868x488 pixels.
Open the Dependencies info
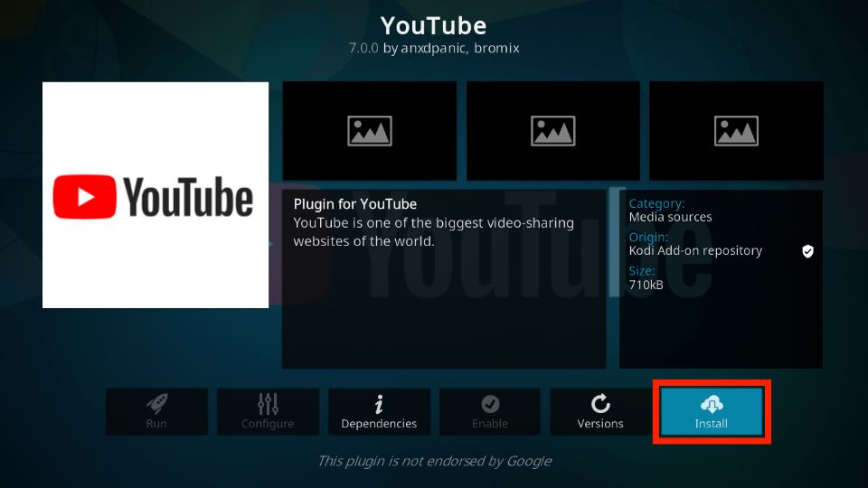(x=379, y=412)
